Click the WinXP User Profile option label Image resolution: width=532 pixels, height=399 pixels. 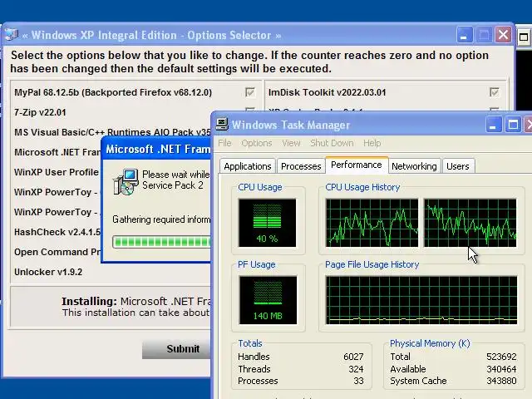point(57,172)
